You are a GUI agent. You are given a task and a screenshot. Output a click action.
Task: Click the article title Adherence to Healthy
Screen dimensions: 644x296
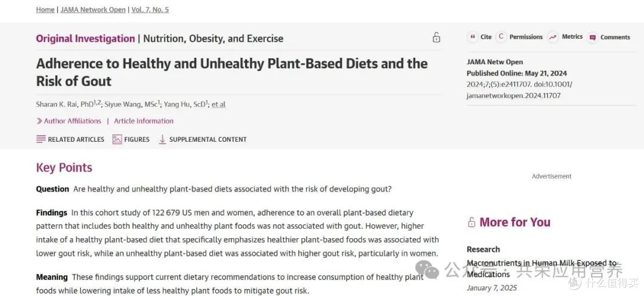tap(232, 72)
